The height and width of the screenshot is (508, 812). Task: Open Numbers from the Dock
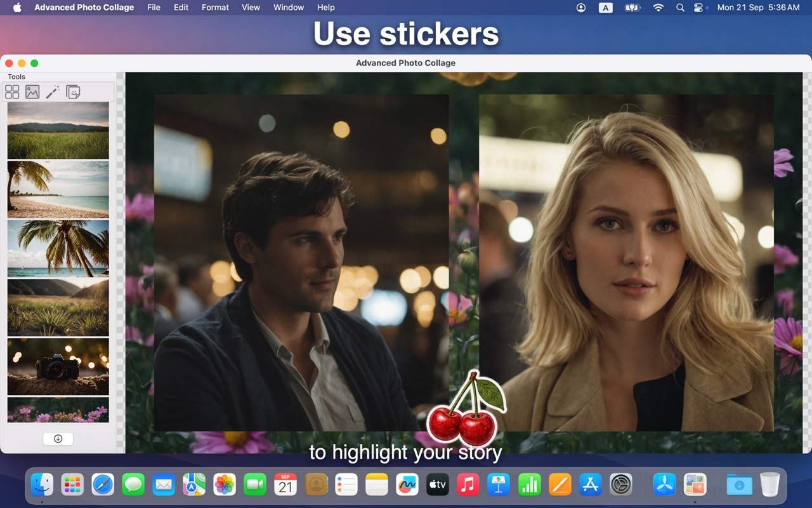tap(529, 485)
